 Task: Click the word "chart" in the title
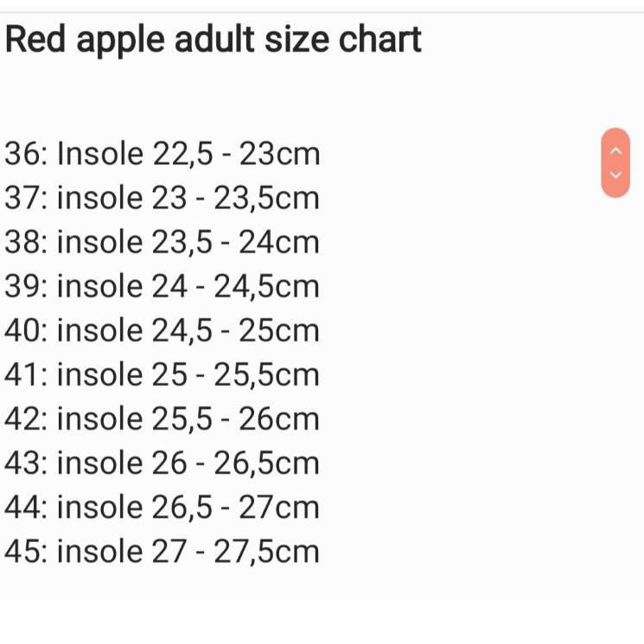[x=380, y=39]
